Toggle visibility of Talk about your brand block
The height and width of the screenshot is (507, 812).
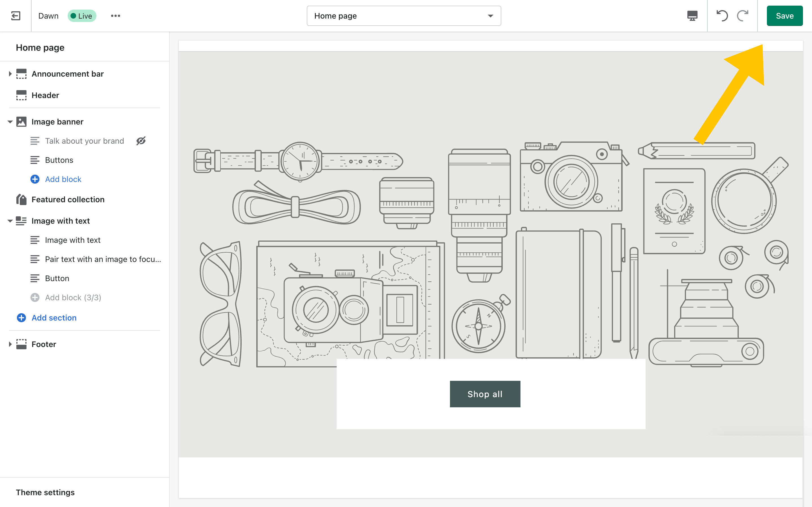[141, 140]
